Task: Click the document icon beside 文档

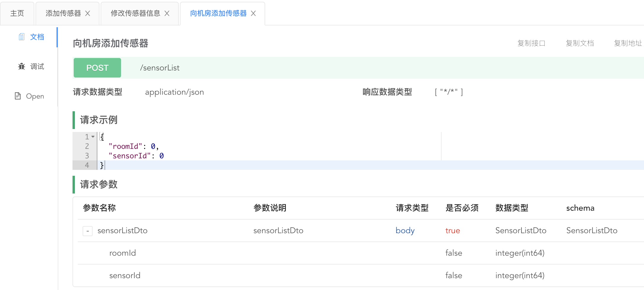Action: 21,37
